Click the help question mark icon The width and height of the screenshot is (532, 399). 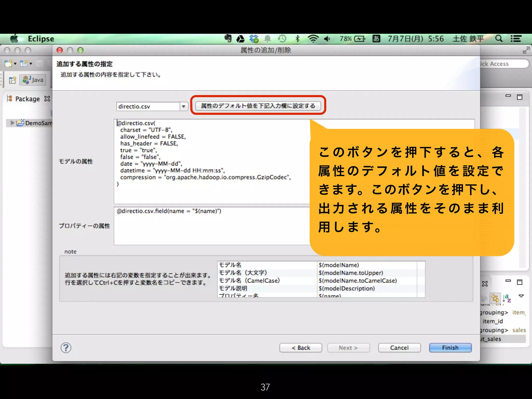(66, 348)
